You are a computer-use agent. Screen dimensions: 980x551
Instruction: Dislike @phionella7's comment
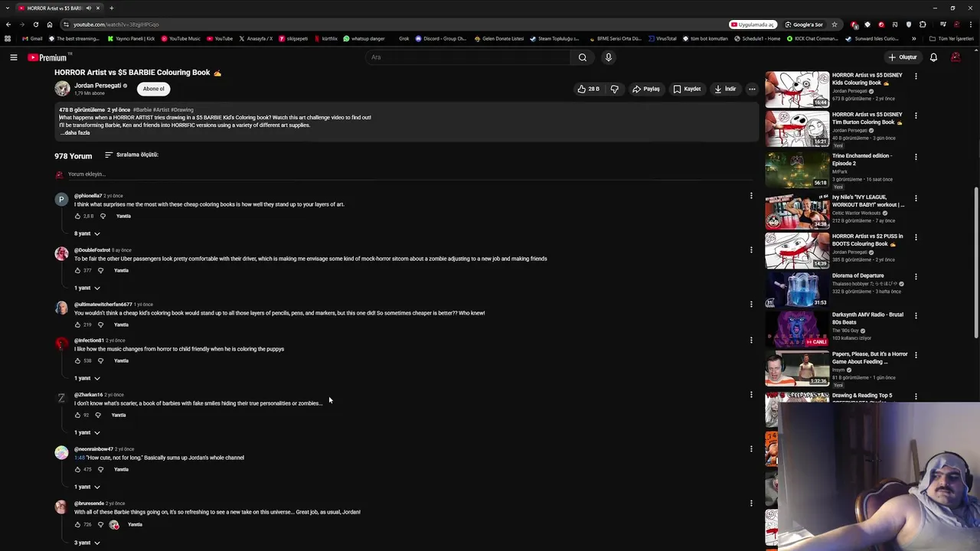coord(103,217)
